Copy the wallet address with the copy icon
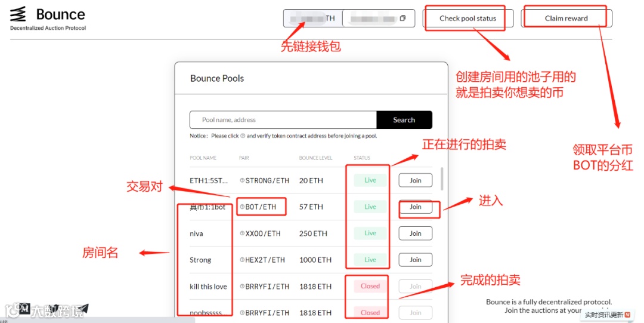 point(402,18)
